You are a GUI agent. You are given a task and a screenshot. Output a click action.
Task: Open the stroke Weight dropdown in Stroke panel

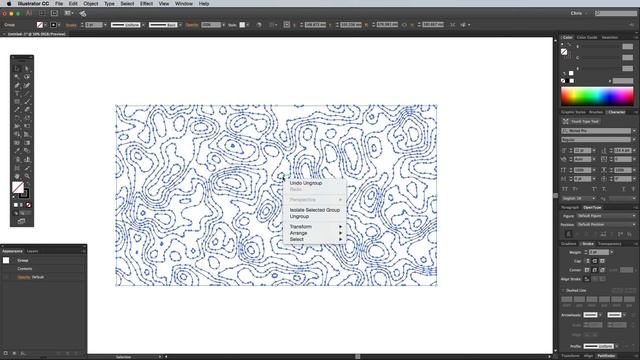tap(611, 252)
